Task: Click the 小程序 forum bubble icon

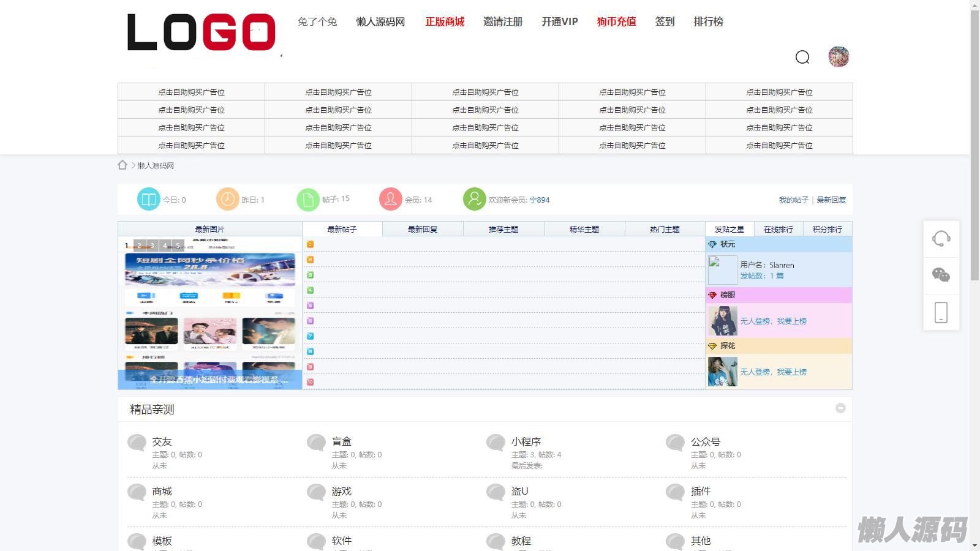Action: coord(496,443)
